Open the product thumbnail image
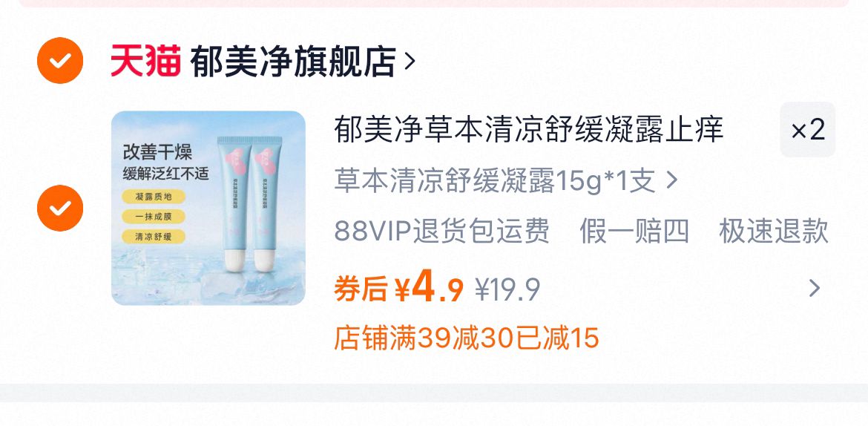This screenshot has width=868, height=426. click(208, 209)
